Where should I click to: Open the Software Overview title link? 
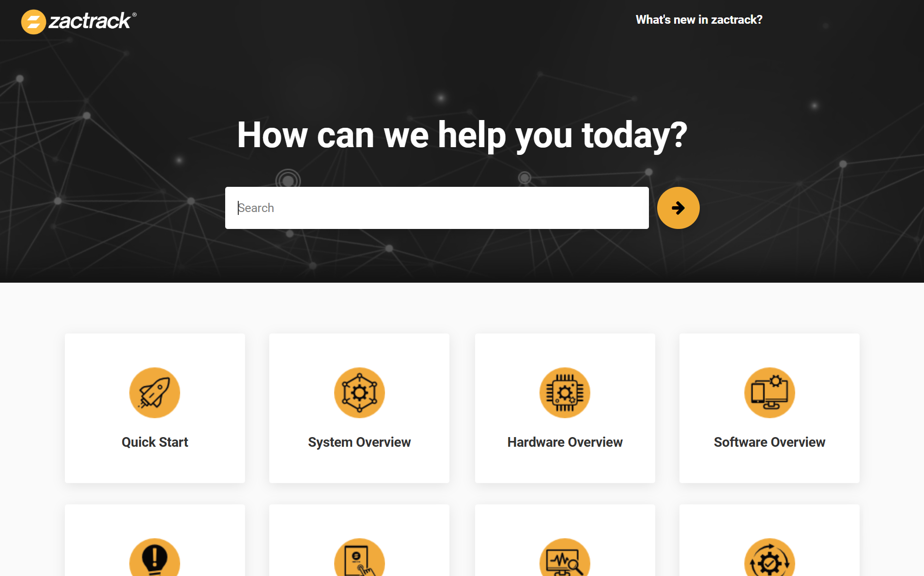point(769,442)
